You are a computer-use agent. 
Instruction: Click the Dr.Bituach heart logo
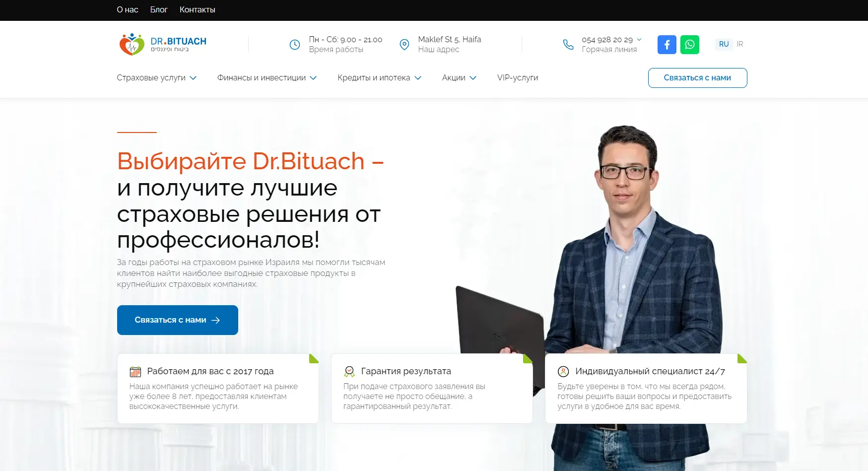[132, 44]
